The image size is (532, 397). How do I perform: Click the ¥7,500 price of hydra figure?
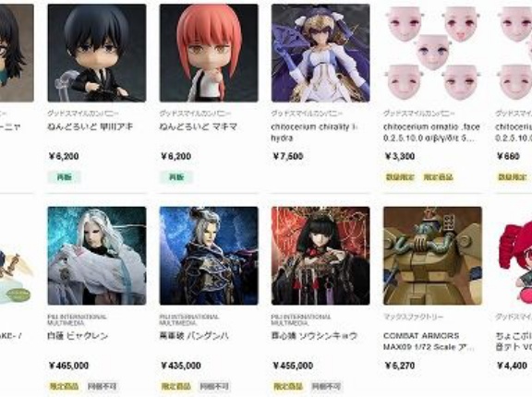coord(288,156)
